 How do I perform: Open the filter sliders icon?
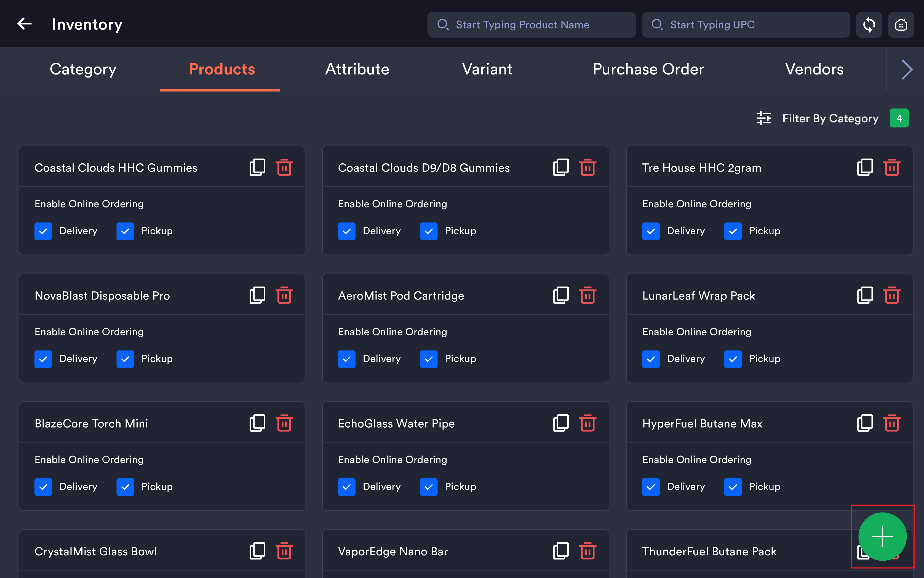tap(763, 118)
